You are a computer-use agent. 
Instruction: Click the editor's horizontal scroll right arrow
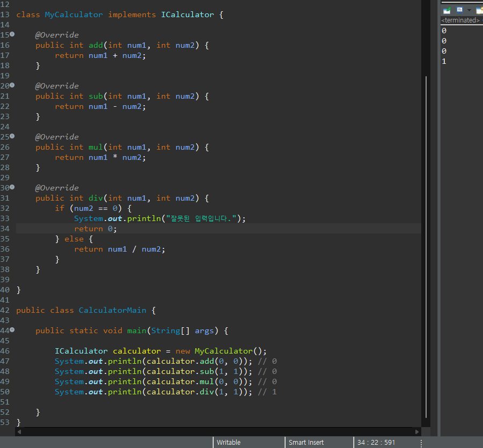click(417, 432)
